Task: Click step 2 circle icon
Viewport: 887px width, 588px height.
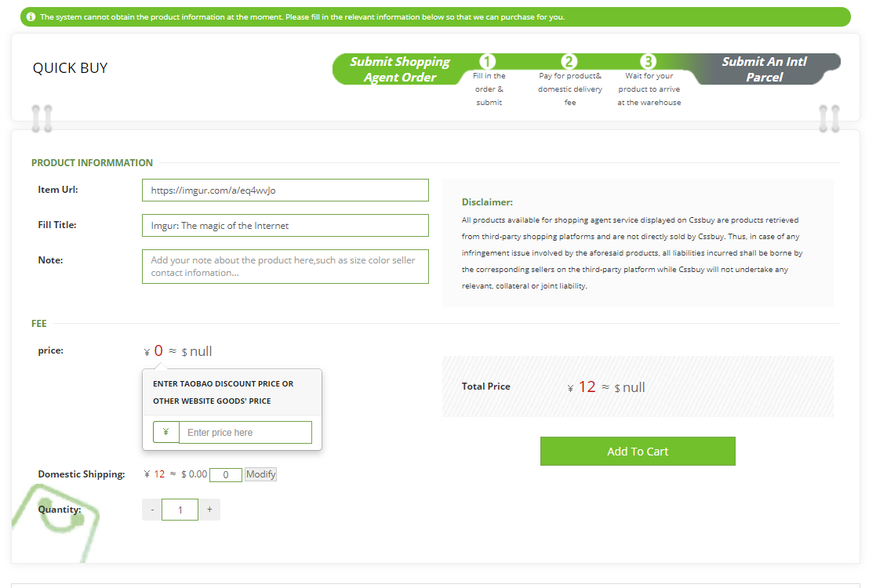Action: [x=569, y=61]
